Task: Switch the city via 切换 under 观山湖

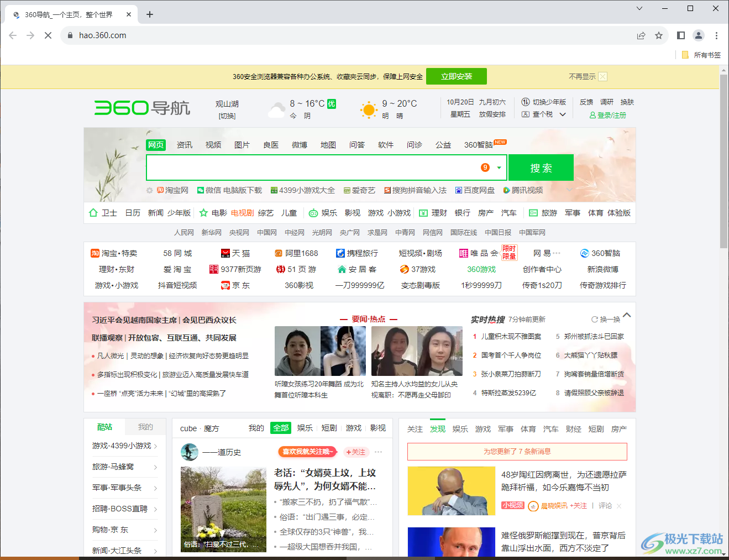Action: [x=227, y=116]
